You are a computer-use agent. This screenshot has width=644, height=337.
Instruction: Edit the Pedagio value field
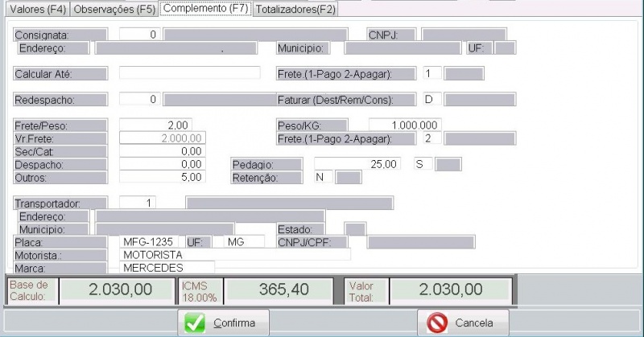coord(357,164)
